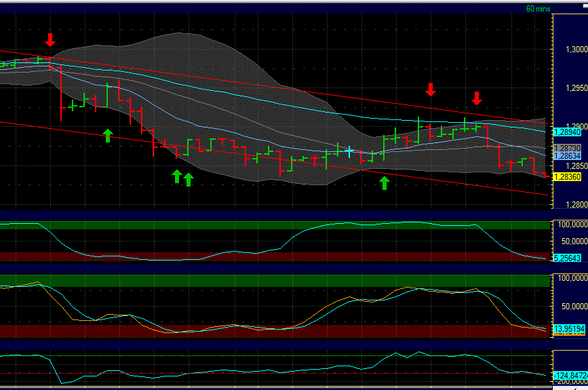Click the 100,0000 scale value above 5,25643
Image resolution: width=588 pixels, height=390 pixels.
[x=572, y=225]
